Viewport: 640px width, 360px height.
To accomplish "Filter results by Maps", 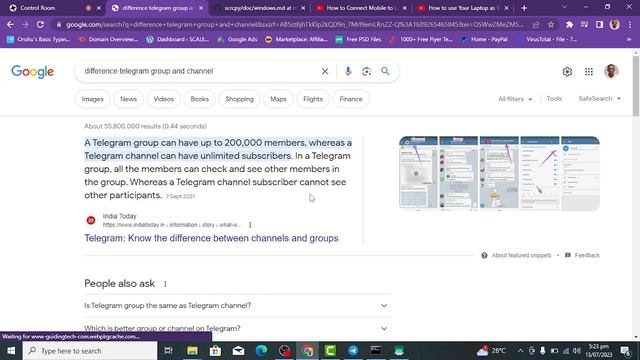I will 278,99.
